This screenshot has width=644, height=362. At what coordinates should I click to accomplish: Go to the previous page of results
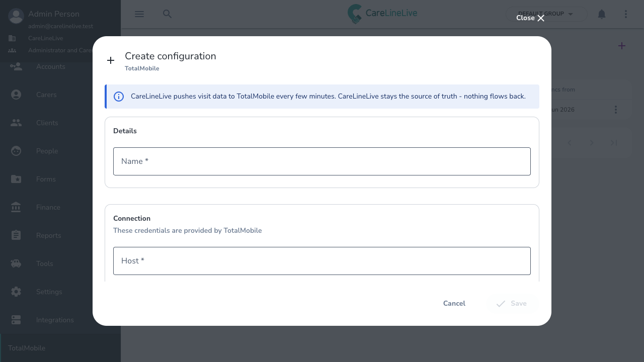pos(570,143)
